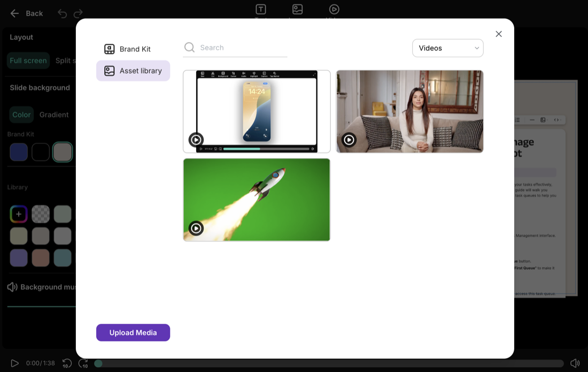Click the Back arrow icon
Image resolution: width=588 pixels, height=372 pixels.
14,13
